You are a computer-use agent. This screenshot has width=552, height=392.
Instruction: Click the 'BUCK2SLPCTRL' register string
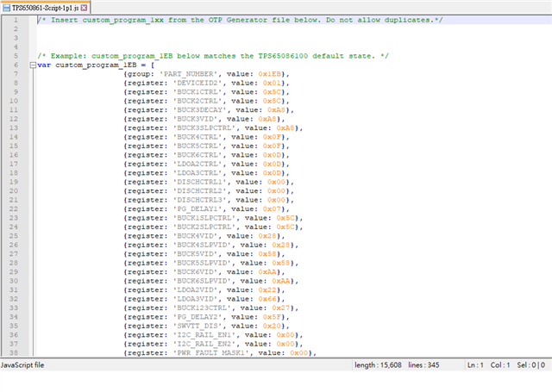click(x=204, y=227)
